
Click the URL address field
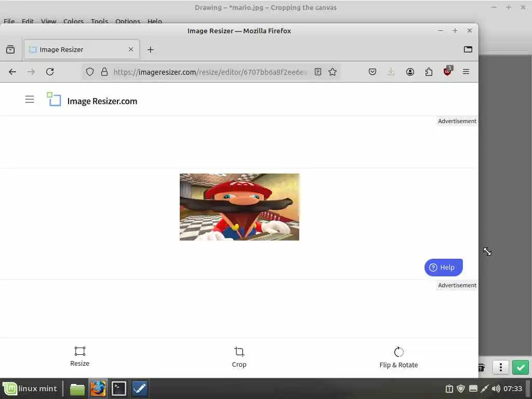[x=210, y=72]
